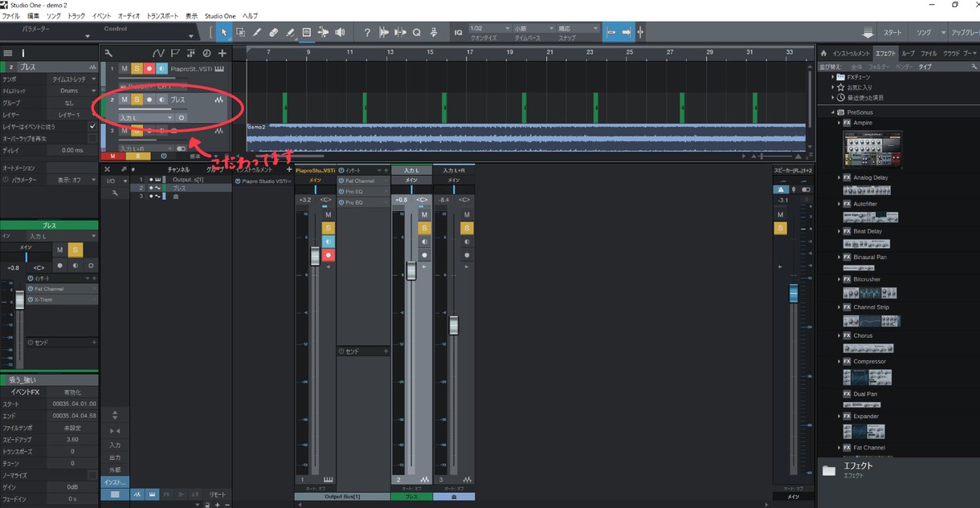Open track settings with the wrench icon
This screenshot has width=980, height=508.
108,53
